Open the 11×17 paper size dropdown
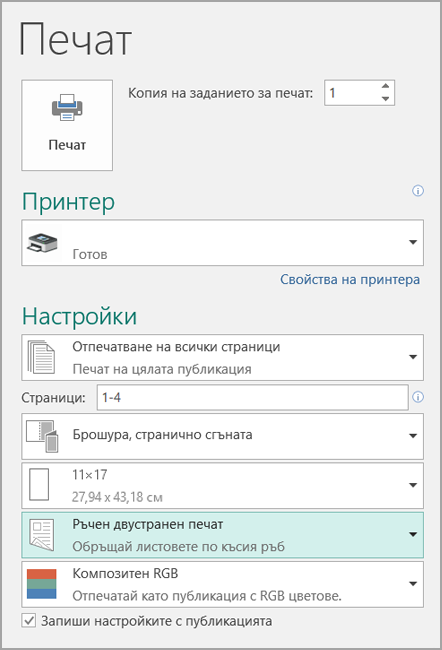This screenshot has height=650, width=442. click(x=223, y=485)
